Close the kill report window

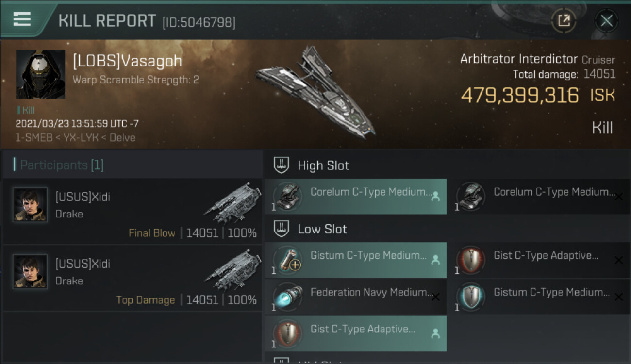tap(606, 20)
